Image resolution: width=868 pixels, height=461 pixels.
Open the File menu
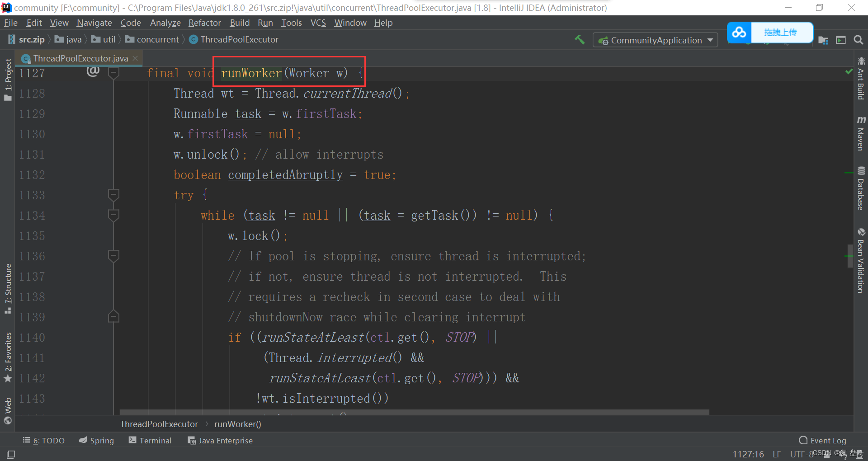(11, 23)
